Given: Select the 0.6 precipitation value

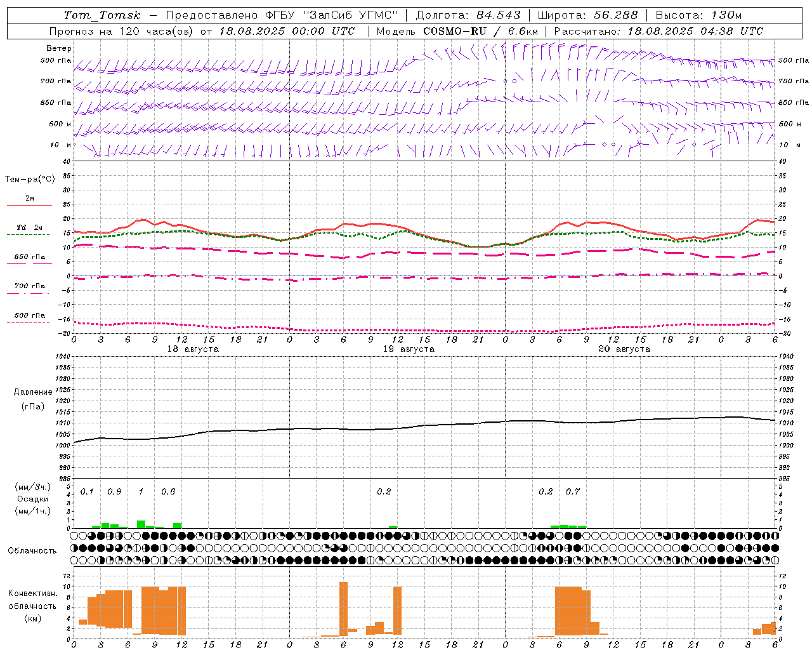Looking at the screenshot, I should coord(168,492).
